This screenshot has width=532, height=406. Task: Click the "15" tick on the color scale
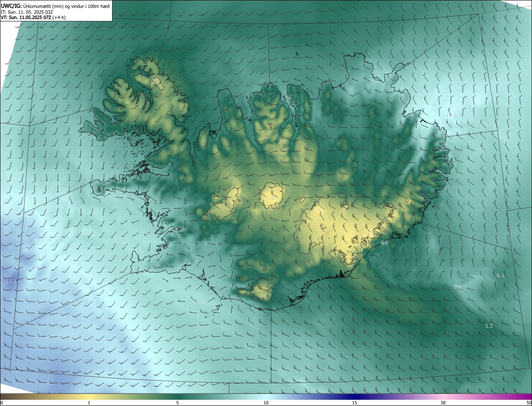coord(355,403)
